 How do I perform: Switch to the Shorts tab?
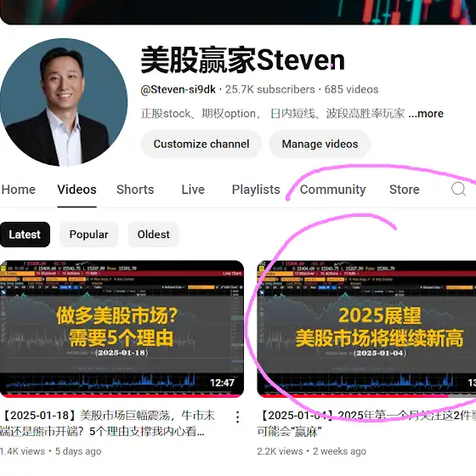(135, 190)
